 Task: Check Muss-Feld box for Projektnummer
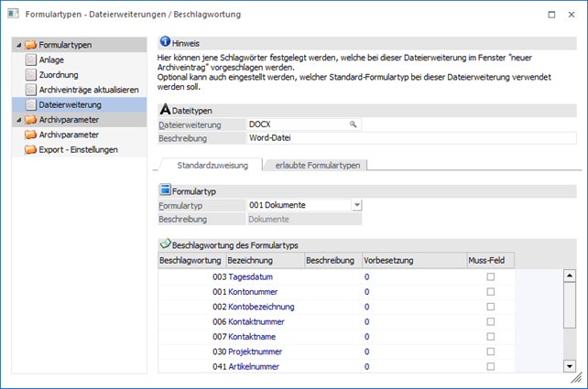click(490, 351)
